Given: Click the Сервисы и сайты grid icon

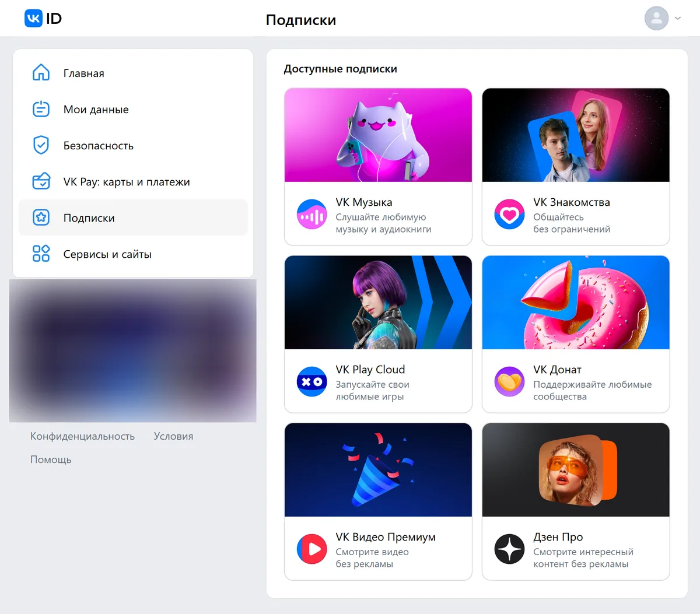Looking at the screenshot, I should click(41, 254).
